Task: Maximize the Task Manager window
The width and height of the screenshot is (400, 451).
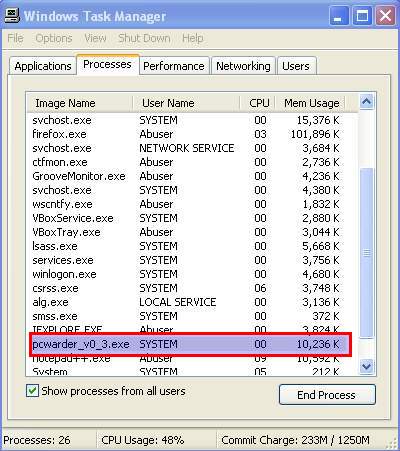Action: [362, 16]
